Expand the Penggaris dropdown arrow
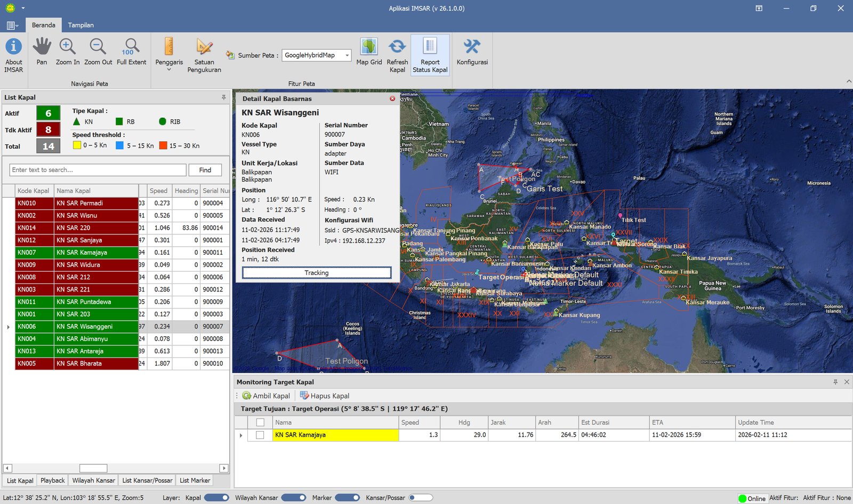 point(169,70)
